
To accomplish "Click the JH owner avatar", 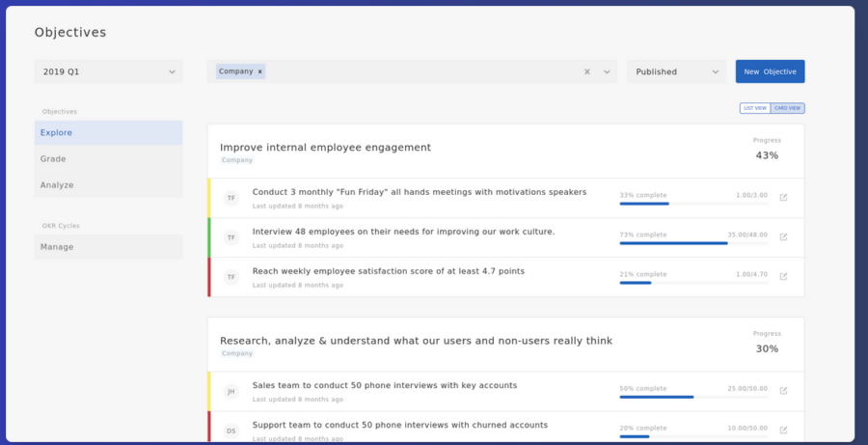I will coord(231,391).
